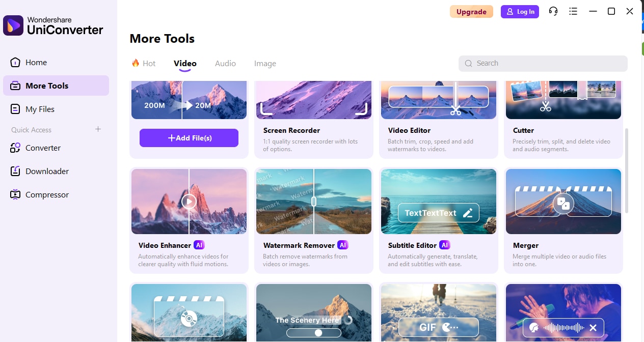Screen dimensions: 644x342
Task: Open the Home page icon
Action: tap(15, 62)
